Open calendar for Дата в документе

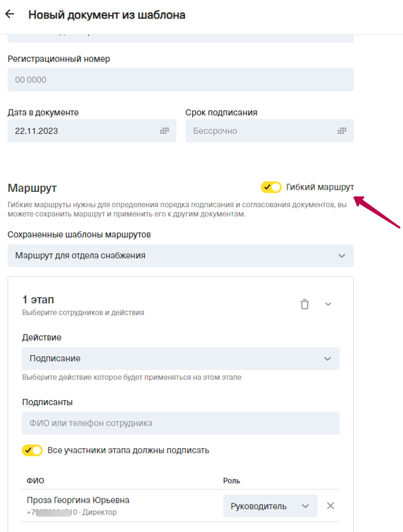point(165,131)
